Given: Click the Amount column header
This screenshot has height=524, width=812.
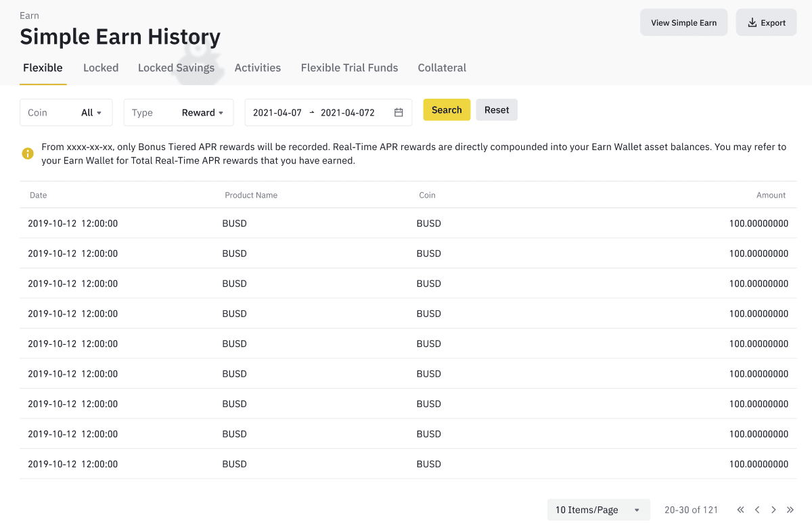Looking at the screenshot, I should pyautogui.click(x=771, y=195).
